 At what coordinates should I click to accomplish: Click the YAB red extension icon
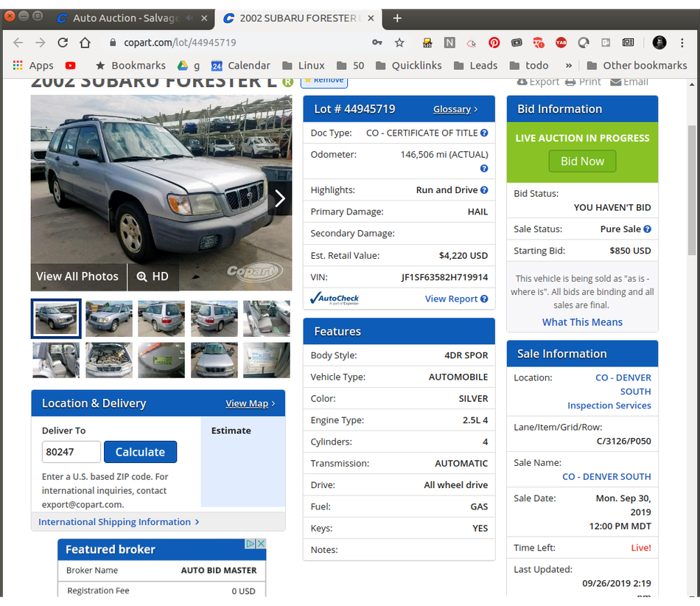click(x=561, y=43)
